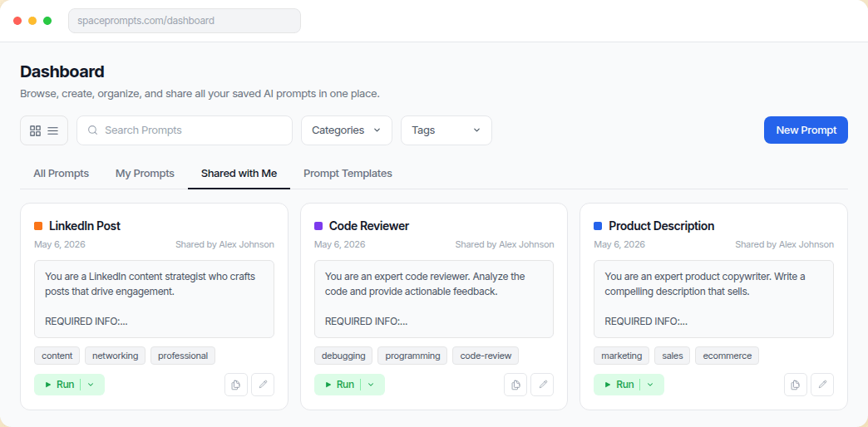Click the spaceprompts.com address bar
Image resolution: width=868 pixels, height=427 pixels.
[x=185, y=21]
